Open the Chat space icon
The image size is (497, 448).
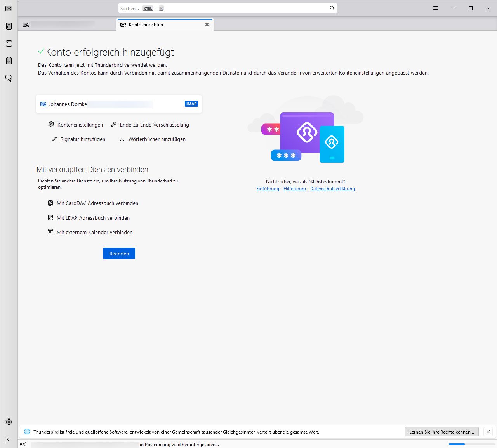[9, 78]
